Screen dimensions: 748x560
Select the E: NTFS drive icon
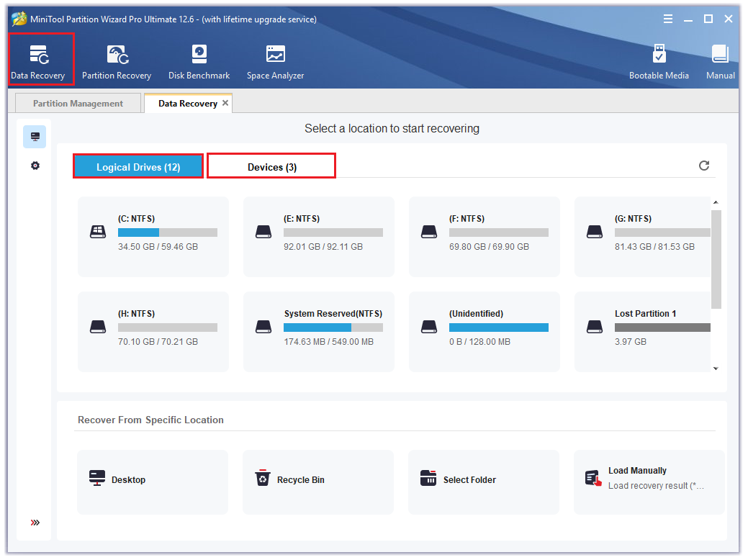[263, 232]
